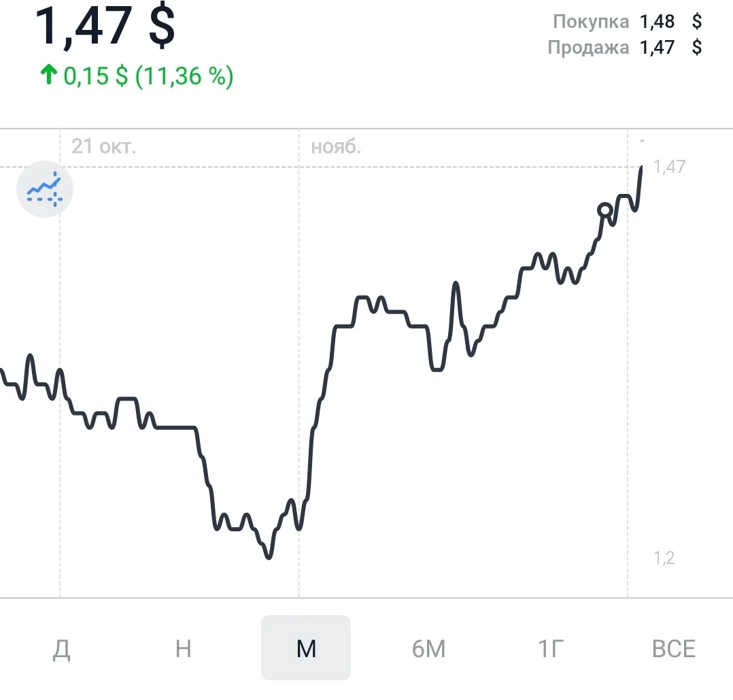Switch chart to 6М range
Image resolution: width=733 pixels, height=700 pixels.
click(x=428, y=648)
